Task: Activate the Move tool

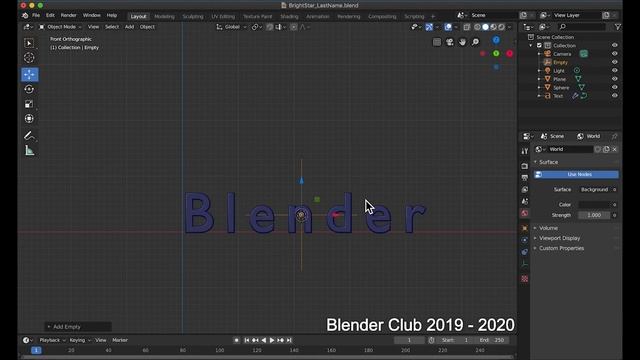Action: coord(29,74)
